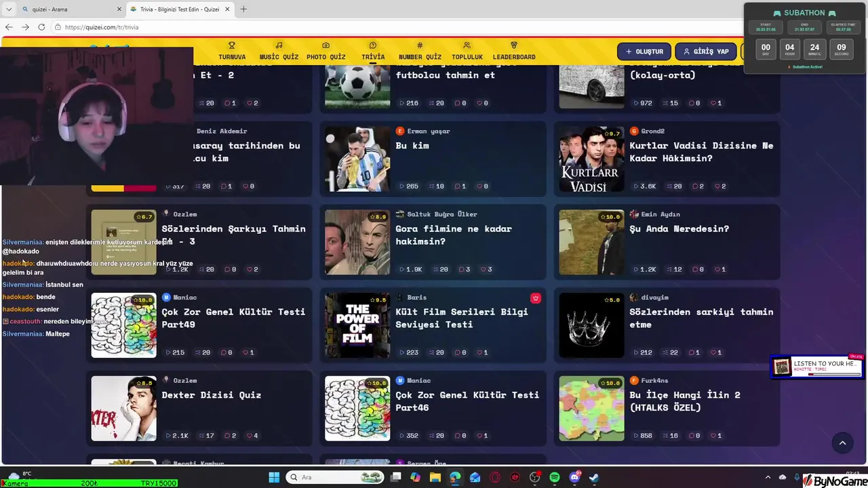Viewport: 868px width, 488px height.
Task: Open File Explorer from the taskbar
Action: click(435, 477)
